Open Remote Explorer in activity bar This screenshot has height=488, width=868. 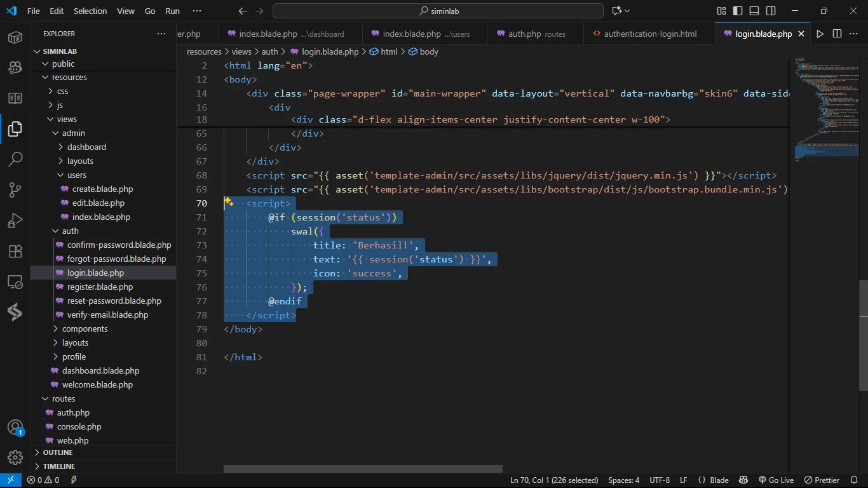(15, 281)
